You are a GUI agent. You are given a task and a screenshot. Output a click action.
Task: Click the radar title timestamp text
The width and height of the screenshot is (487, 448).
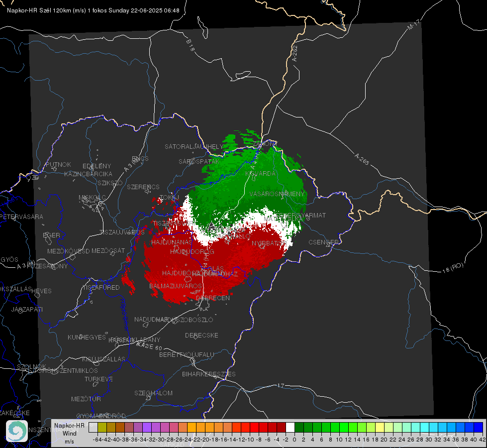point(93,10)
